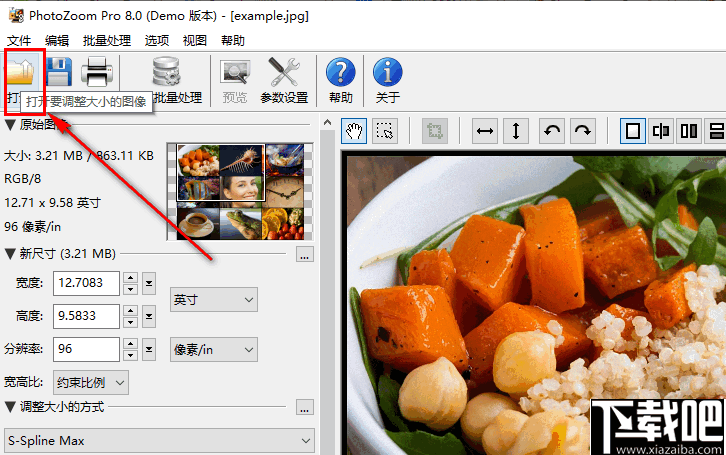Open the 文件 menu
The width and height of the screenshot is (726, 455).
19,41
